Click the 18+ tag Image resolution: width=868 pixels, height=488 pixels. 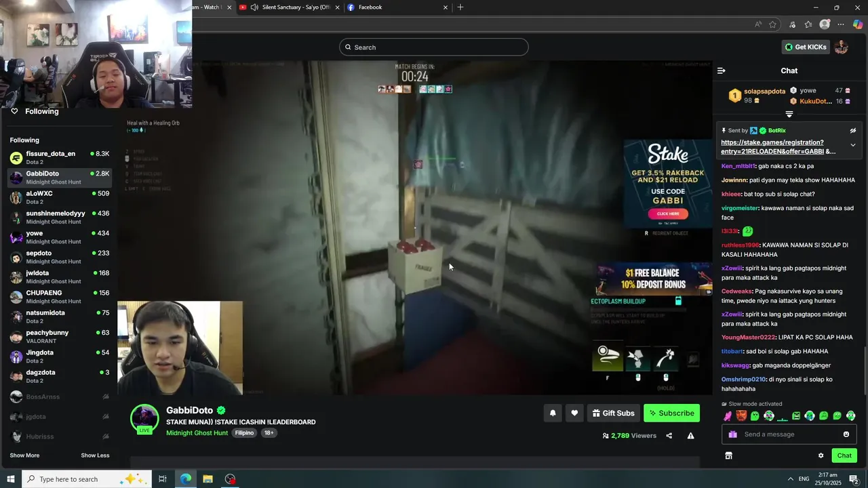click(269, 433)
